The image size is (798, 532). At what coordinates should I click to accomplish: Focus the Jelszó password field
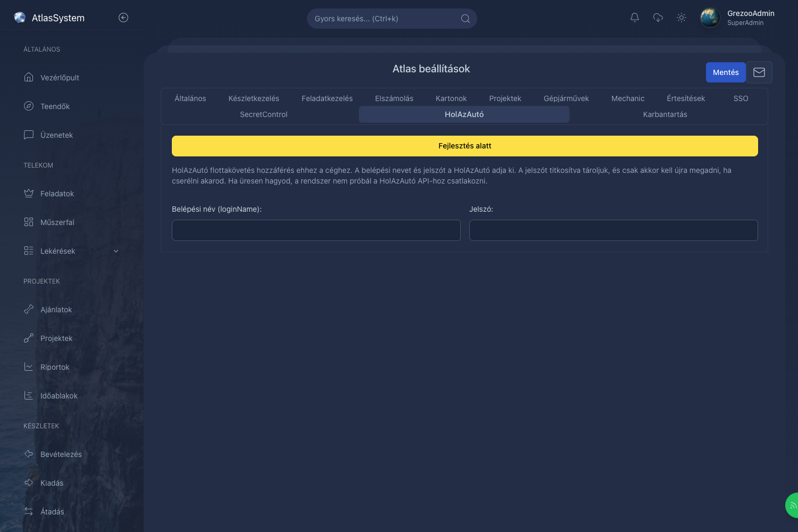pyautogui.click(x=613, y=230)
